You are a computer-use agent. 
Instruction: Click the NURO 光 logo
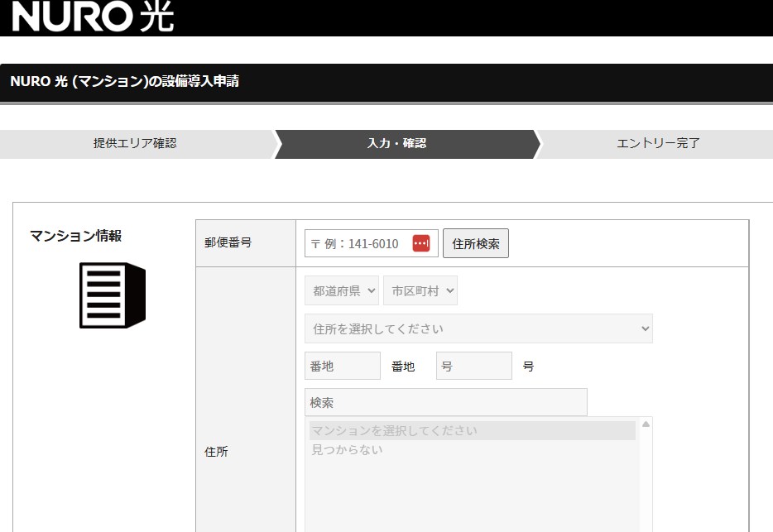click(93, 16)
